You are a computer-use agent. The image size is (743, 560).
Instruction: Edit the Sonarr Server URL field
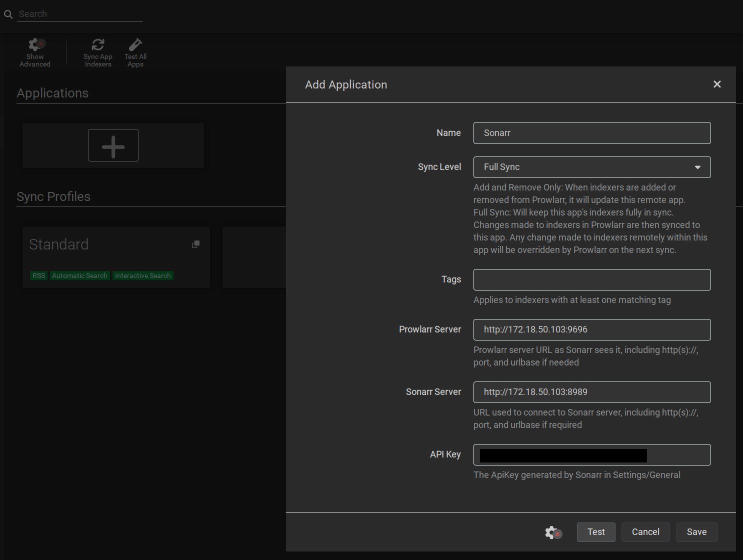click(592, 392)
